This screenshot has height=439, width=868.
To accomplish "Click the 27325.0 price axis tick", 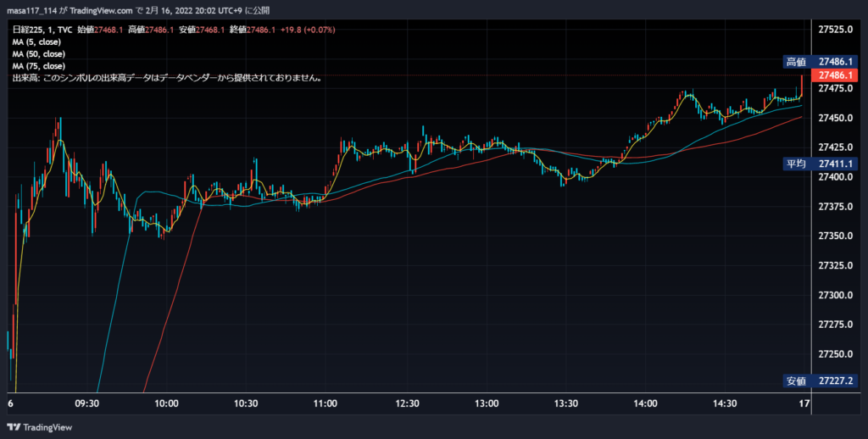I will pyautogui.click(x=835, y=266).
